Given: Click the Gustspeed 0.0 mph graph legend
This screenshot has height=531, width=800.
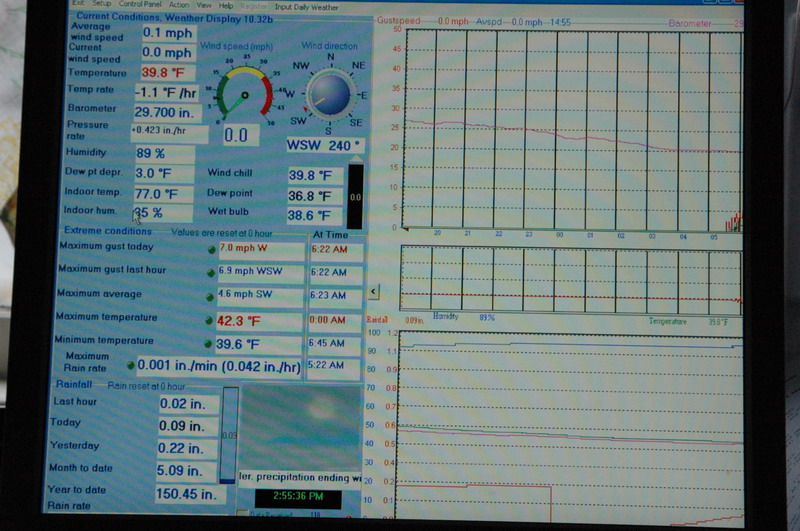Looking at the screenshot, I should click(x=422, y=21).
